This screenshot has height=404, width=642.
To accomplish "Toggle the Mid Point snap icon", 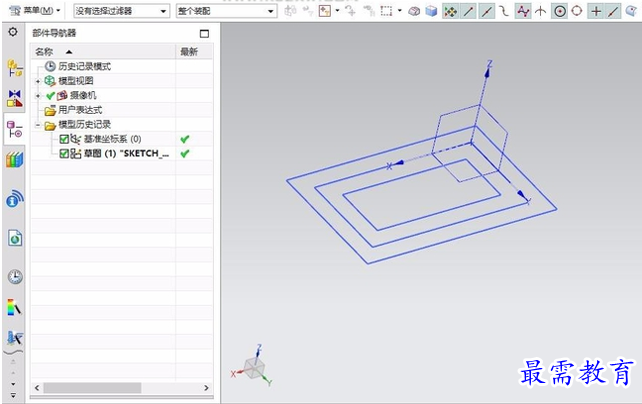I will click(x=486, y=11).
